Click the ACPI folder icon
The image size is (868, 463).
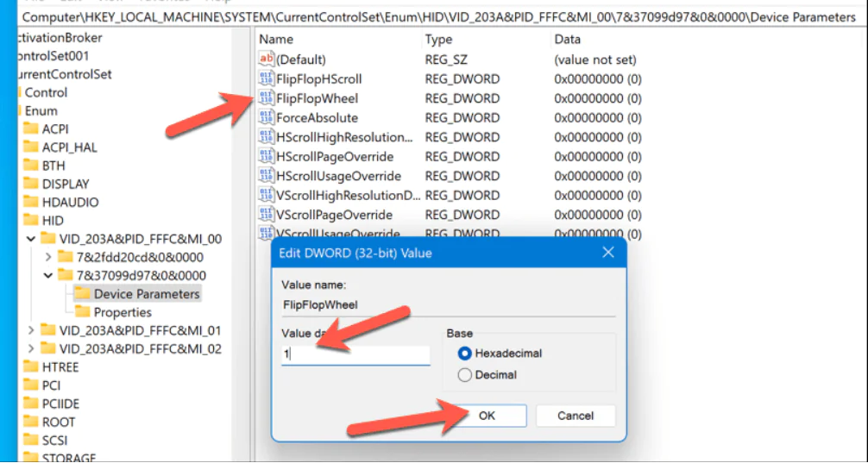point(31,128)
